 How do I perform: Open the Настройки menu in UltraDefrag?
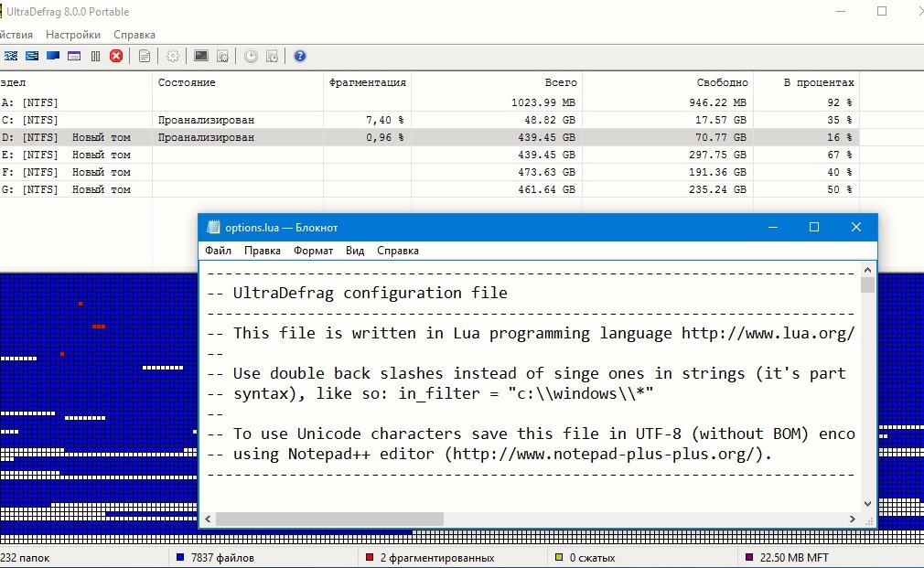point(73,35)
